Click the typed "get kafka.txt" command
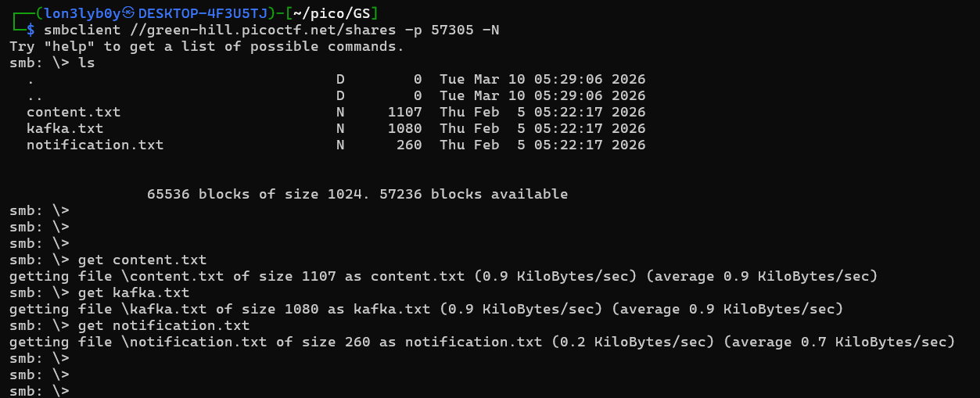The image size is (980, 398). pyautogui.click(x=134, y=292)
